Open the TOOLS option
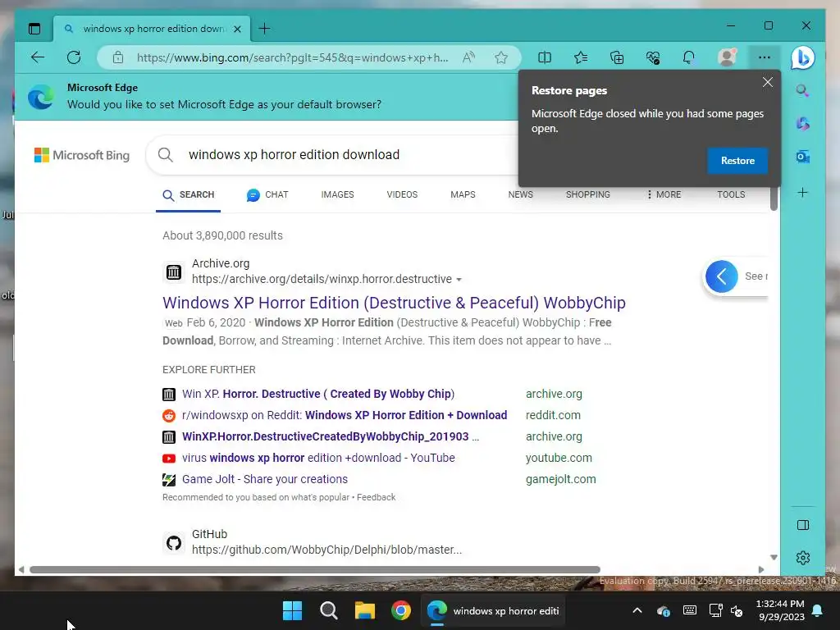The image size is (840, 630). [731, 194]
